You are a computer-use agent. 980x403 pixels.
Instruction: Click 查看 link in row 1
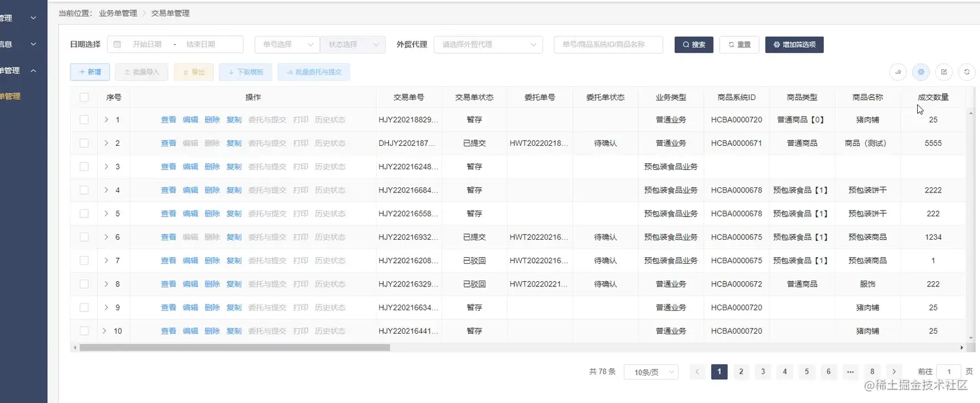coord(169,120)
